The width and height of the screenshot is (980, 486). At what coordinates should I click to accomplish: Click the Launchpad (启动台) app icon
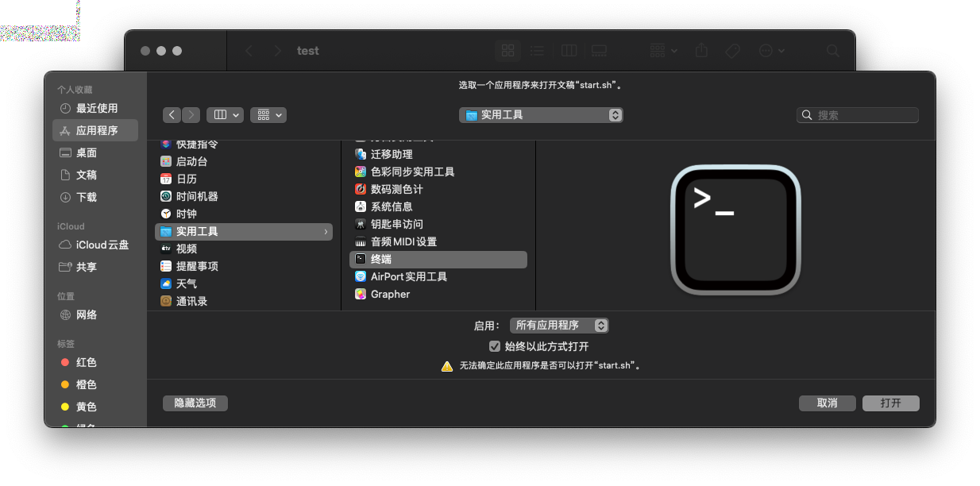[x=166, y=161]
